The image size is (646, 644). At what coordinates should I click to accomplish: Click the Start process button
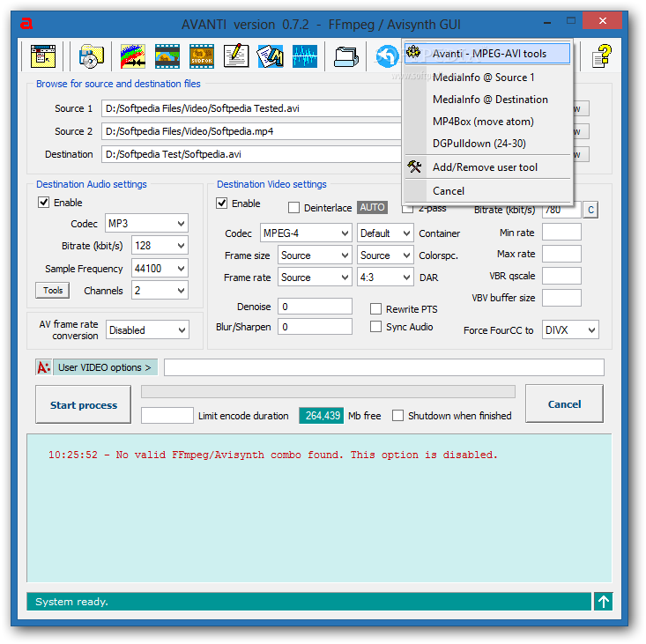point(83,404)
